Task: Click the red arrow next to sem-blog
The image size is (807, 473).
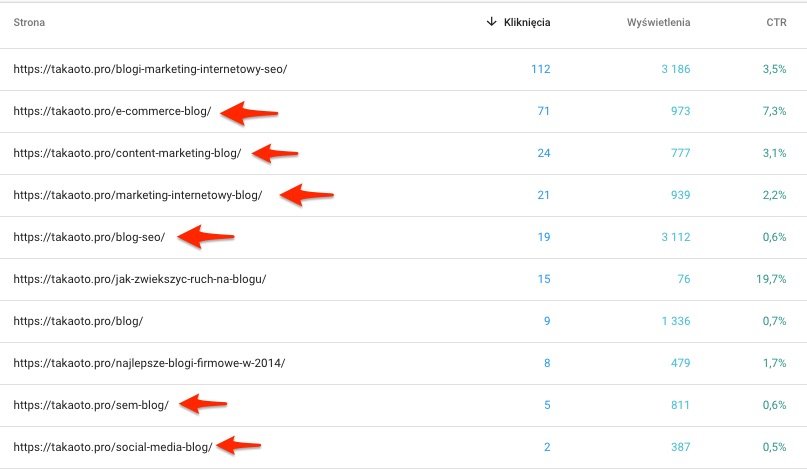Action: click(x=203, y=404)
